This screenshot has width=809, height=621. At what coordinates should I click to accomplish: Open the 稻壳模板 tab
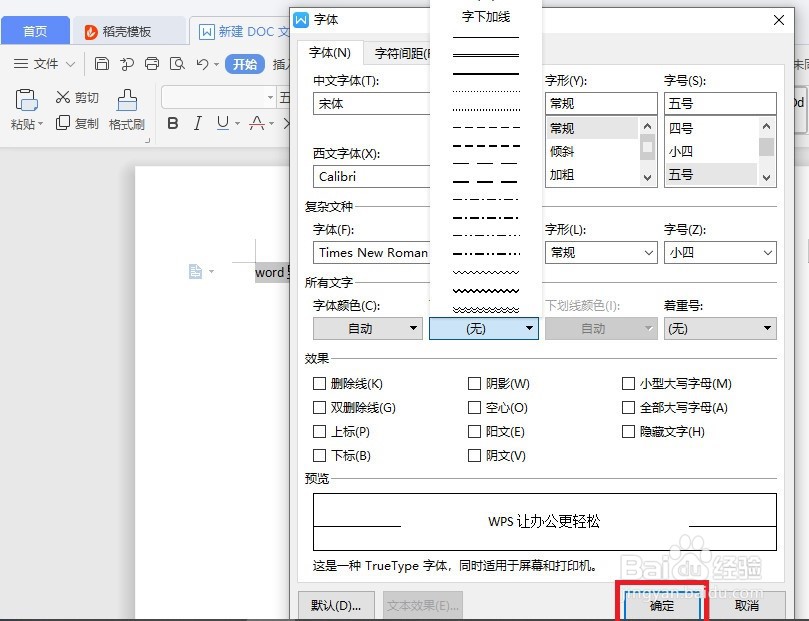pos(129,31)
